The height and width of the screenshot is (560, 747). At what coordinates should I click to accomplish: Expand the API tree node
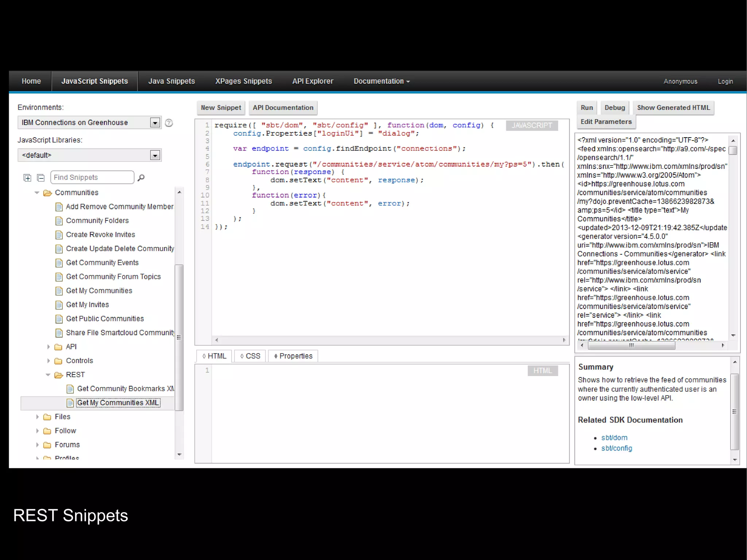[48, 347]
